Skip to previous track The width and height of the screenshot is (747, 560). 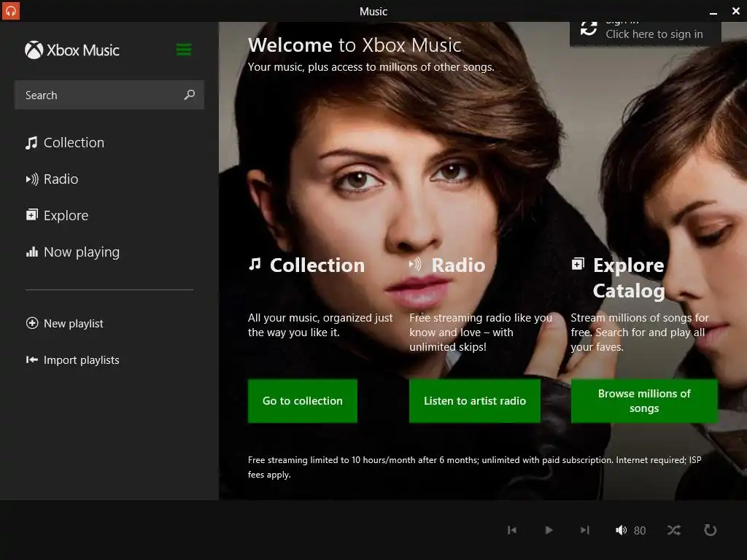point(512,530)
